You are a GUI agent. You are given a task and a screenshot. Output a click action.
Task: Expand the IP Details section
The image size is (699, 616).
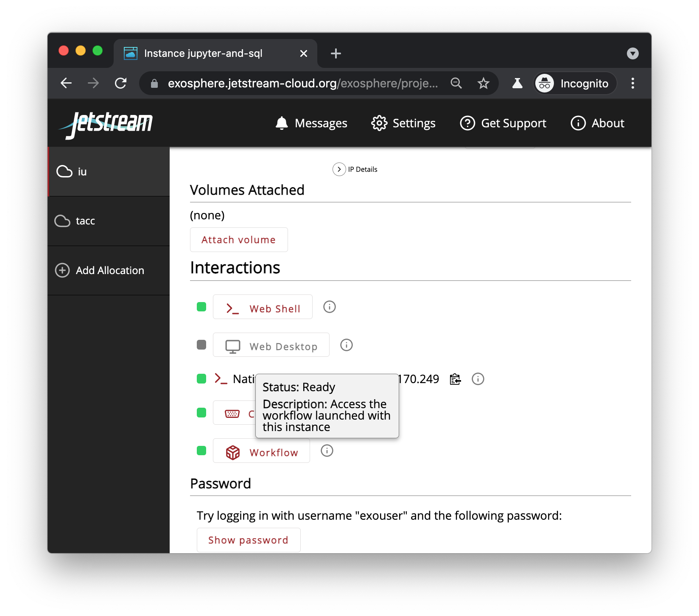pos(339,169)
